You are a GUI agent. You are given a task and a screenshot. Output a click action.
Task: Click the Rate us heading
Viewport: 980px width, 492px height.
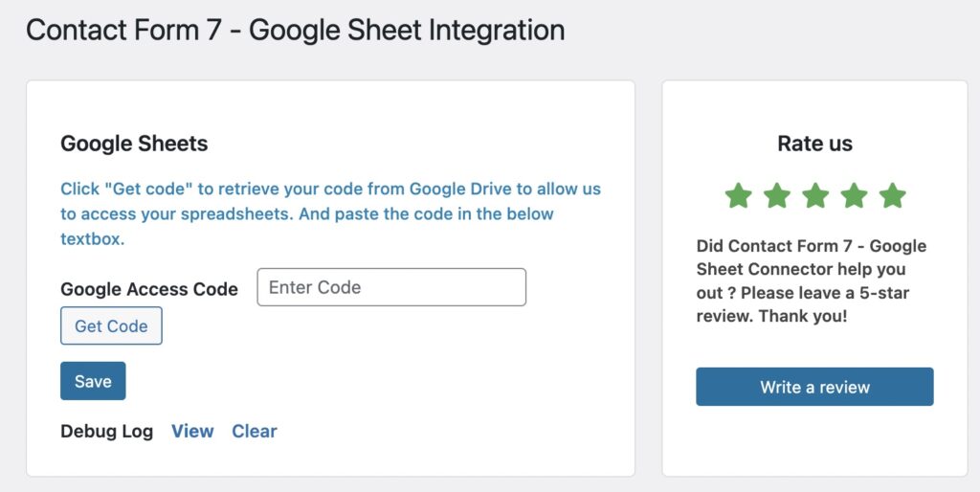[x=814, y=145]
